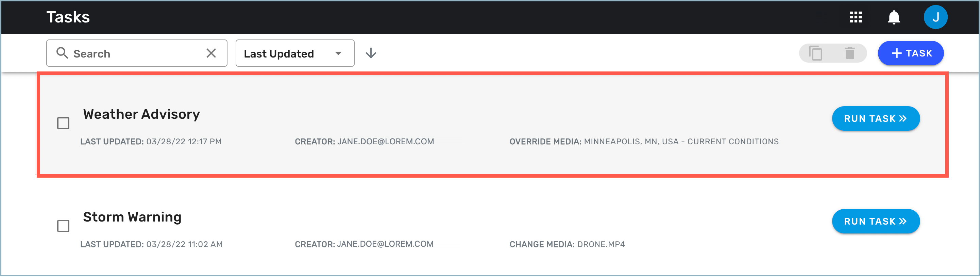Create a new task with + TASK
This screenshot has height=277, width=980.
[910, 53]
